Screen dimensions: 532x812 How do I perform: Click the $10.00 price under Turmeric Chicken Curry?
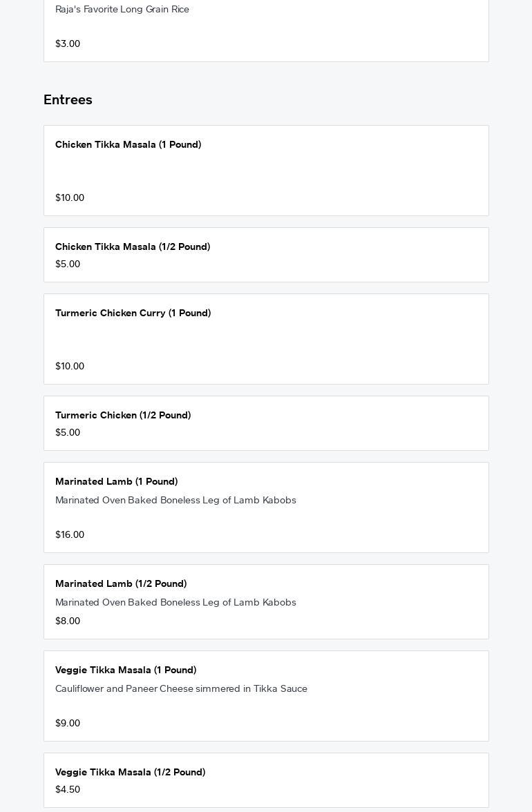pos(70,367)
